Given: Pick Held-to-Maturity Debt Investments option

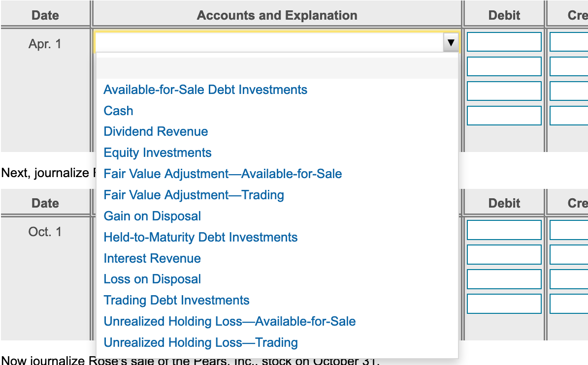Looking at the screenshot, I should (200, 237).
